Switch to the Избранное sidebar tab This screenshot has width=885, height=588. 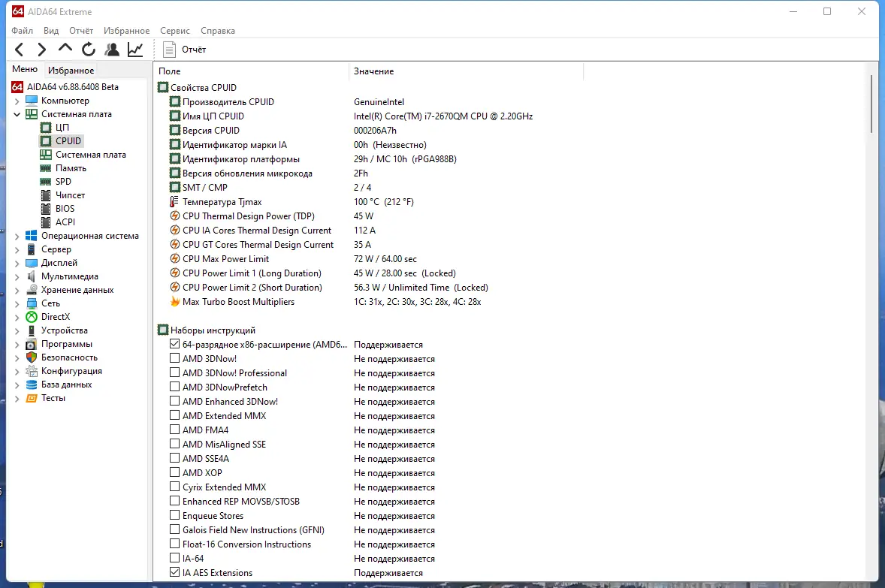[71, 71]
